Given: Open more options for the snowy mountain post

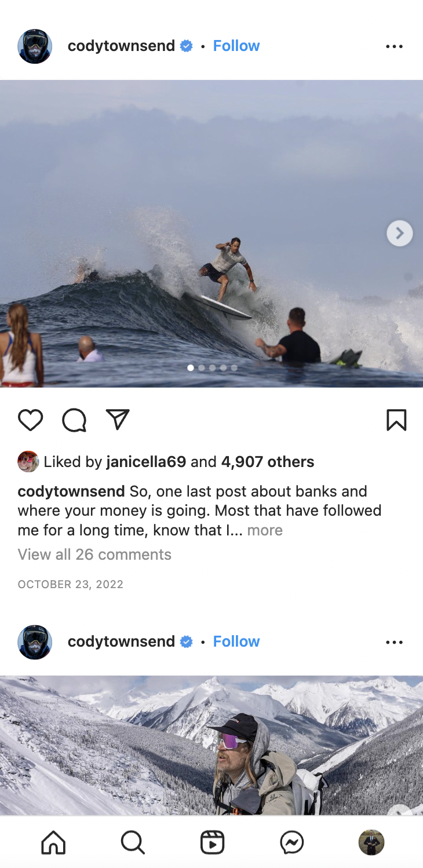Looking at the screenshot, I should pos(394,642).
